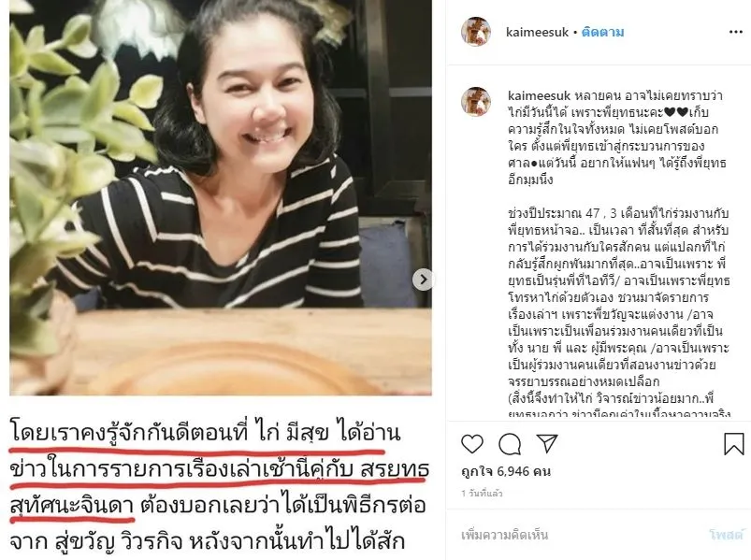Open kaimeesuk username link in header
The width and height of the screenshot is (751, 560).
point(537,32)
